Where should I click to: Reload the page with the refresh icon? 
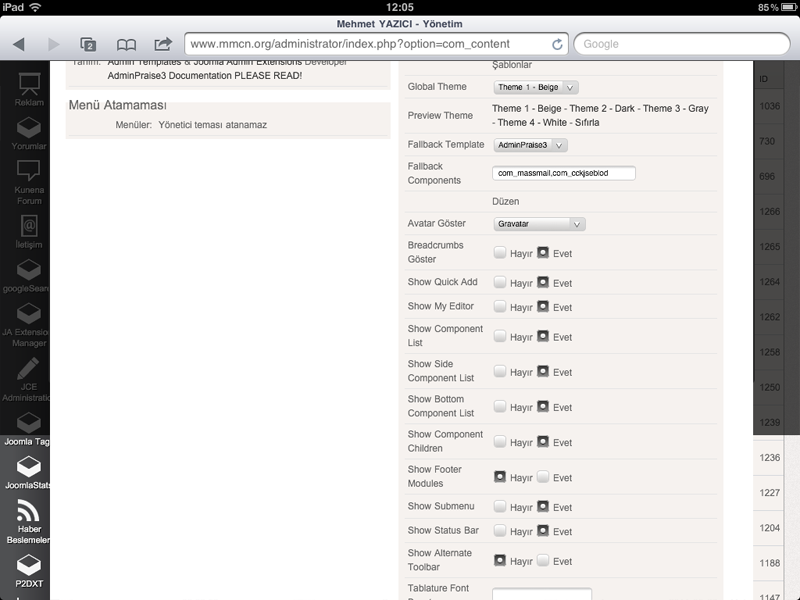[557, 44]
